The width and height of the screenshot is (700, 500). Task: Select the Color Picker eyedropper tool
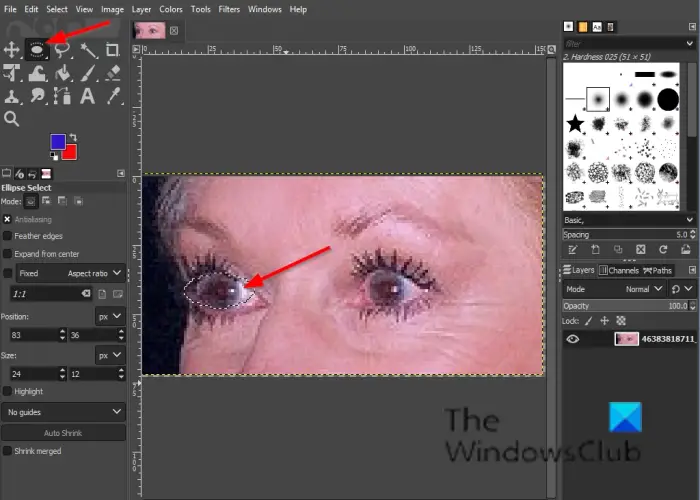[x=113, y=96]
